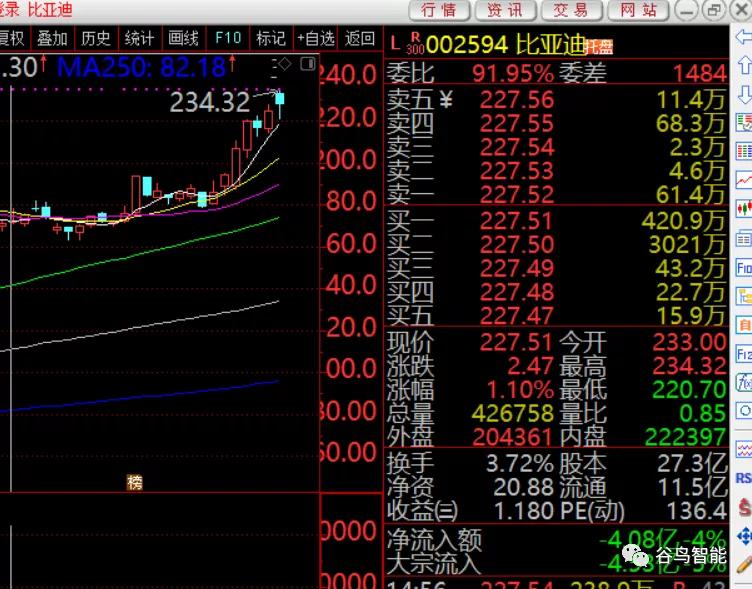Click the orange 自 watchlist sidebar icon
Image resolution: width=752 pixels, height=589 pixels.
pos(744,325)
